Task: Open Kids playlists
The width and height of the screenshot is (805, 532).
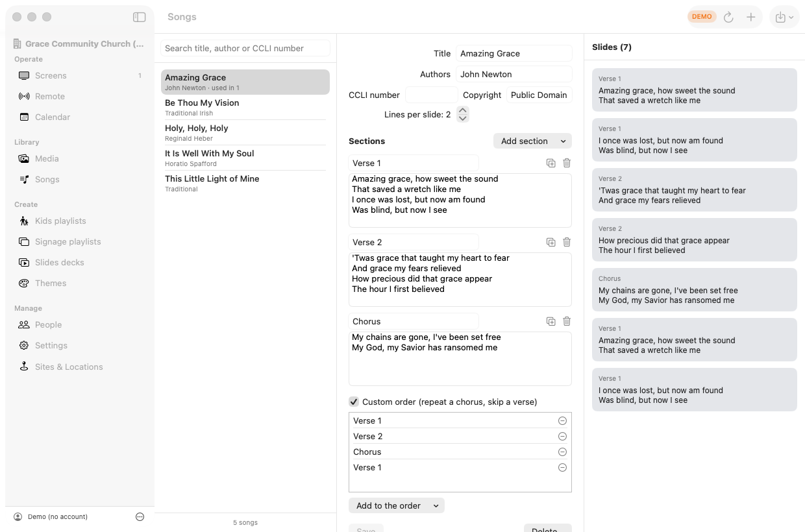Action: [80, 221]
